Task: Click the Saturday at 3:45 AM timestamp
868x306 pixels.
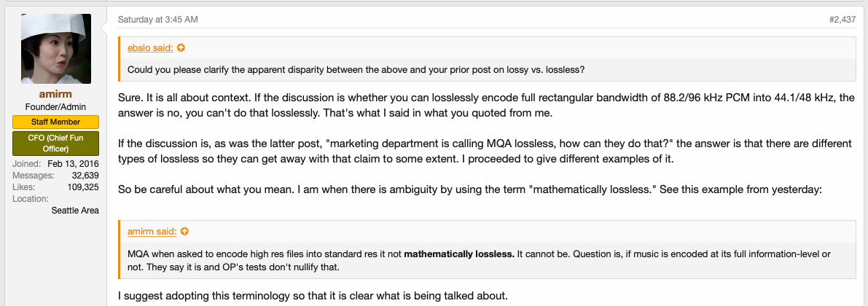Action: (x=157, y=20)
